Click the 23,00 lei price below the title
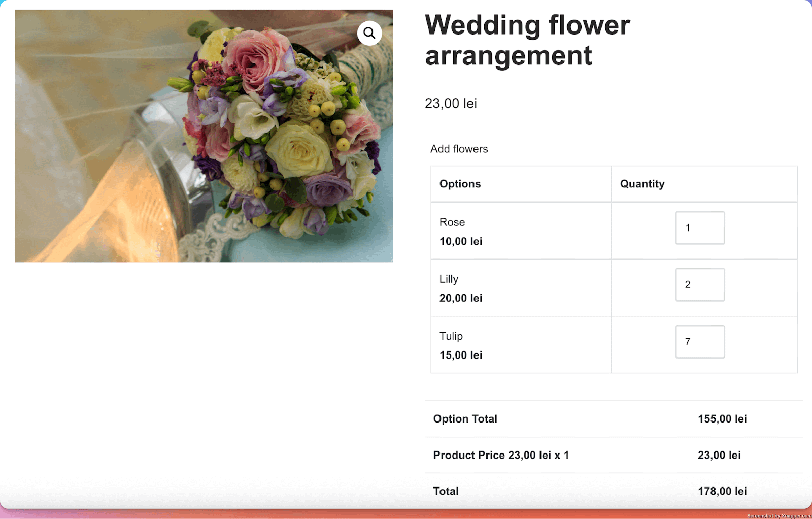This screenshot has height=519, width=812. (451, 104)
